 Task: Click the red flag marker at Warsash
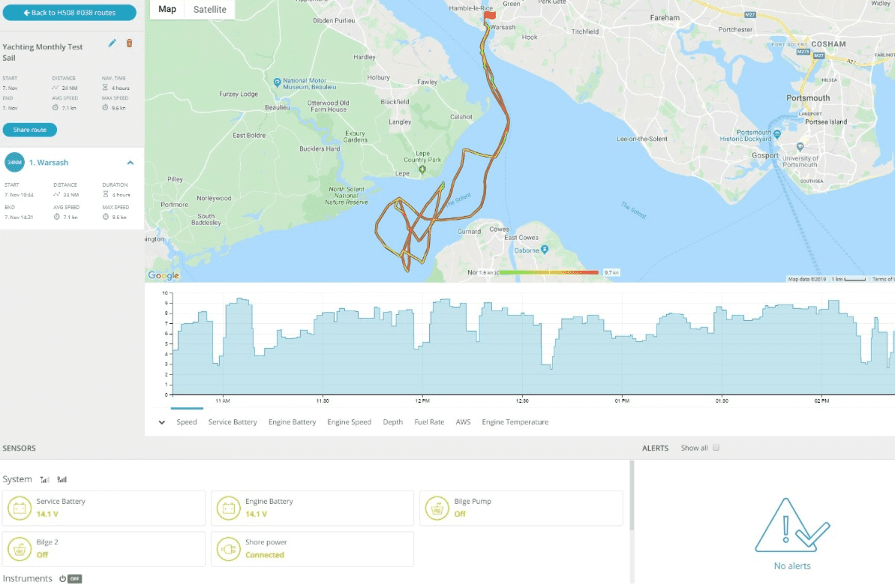490,16
